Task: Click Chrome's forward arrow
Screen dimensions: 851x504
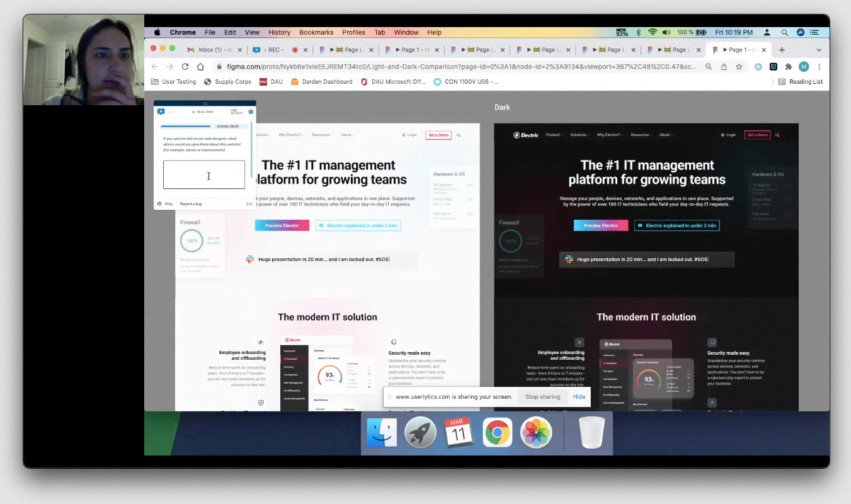Action: (x=169, y=67)
